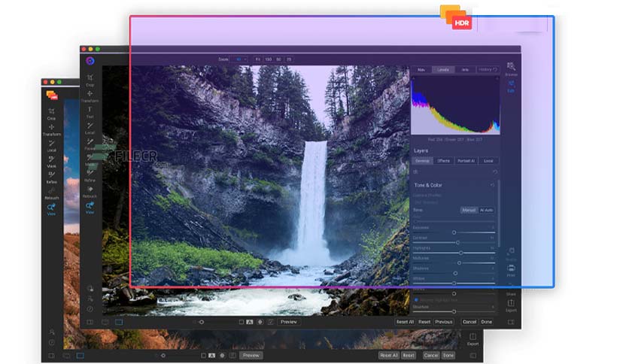The width and height of the screenshot is (629, 364).
Task: Click the Structure slider handle
Action: [454, 311]
